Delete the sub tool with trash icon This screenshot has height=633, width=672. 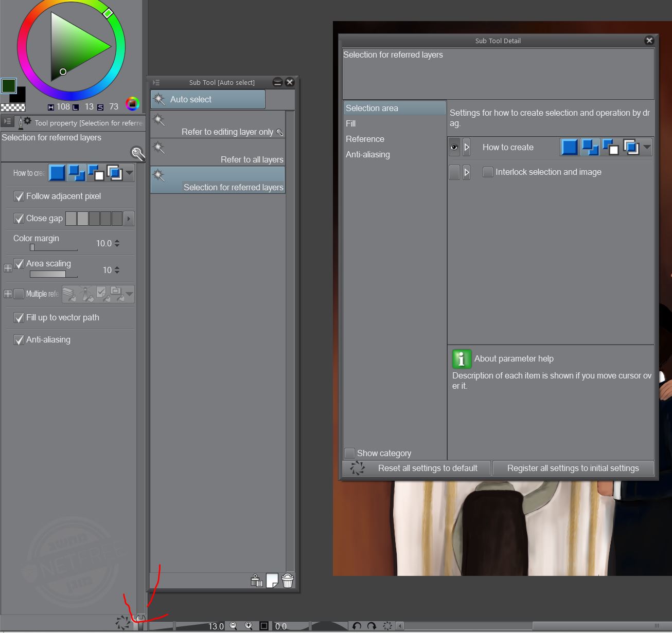tap(288, 581)
